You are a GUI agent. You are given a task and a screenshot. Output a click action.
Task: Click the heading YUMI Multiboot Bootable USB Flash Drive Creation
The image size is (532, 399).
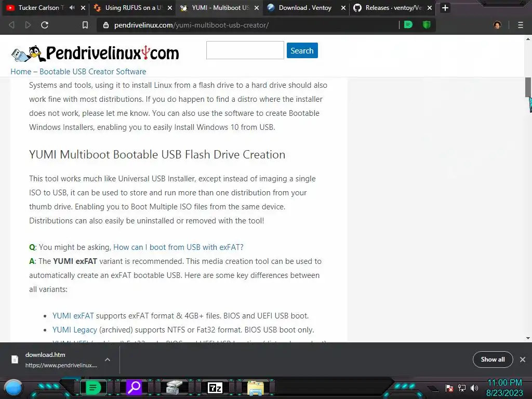[x=157, y=155]
